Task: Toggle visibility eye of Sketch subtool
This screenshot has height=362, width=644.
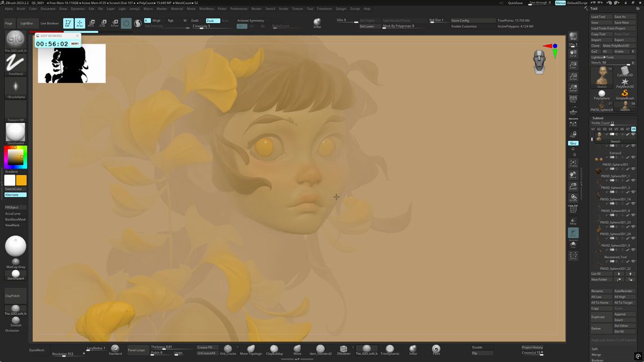Action: point(634,135)
